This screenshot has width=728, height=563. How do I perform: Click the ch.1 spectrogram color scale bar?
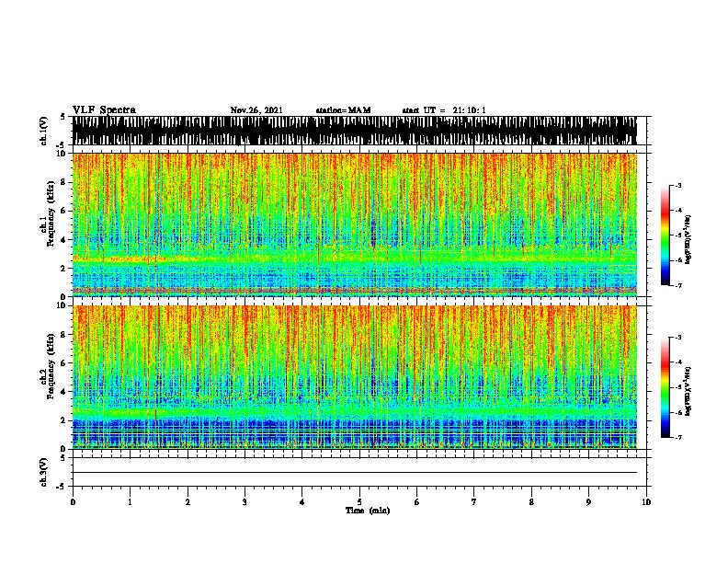pyautogui.click(x=665, y=236)
